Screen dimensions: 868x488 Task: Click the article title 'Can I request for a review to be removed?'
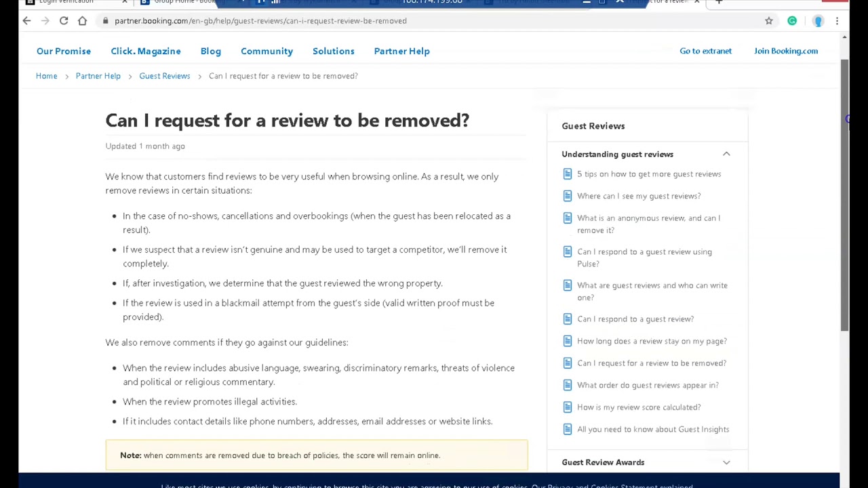tap(288, 121)
